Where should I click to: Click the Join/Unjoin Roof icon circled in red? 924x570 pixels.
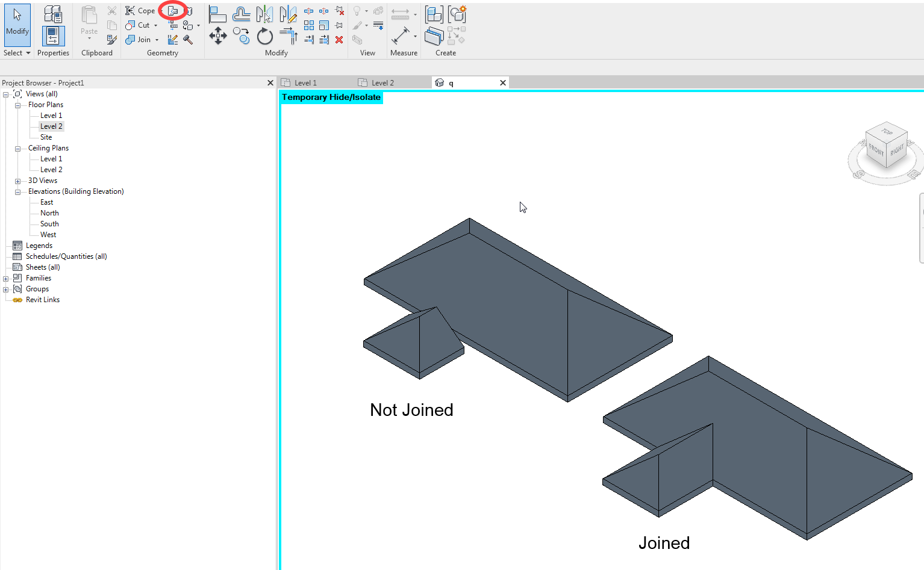pos(173,11)
